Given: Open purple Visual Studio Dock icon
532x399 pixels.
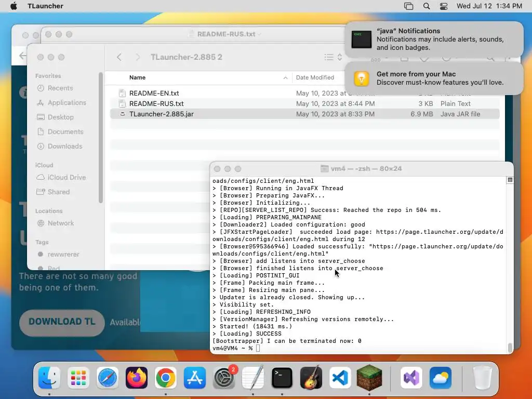Looking at the screenshot, I should (x=411, y=378).
